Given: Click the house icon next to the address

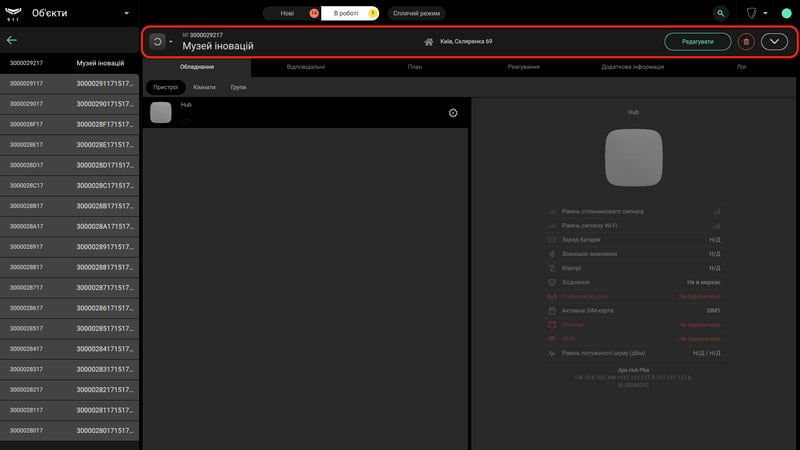Looking at the screenshot, I should point(429,42).
